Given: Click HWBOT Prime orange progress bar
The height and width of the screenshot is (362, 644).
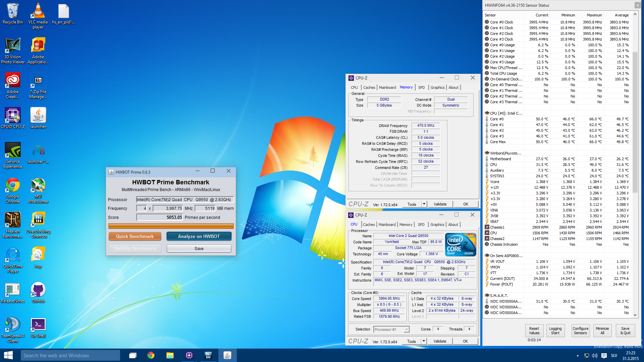Looking at the screenshot, I should (171, 226).
